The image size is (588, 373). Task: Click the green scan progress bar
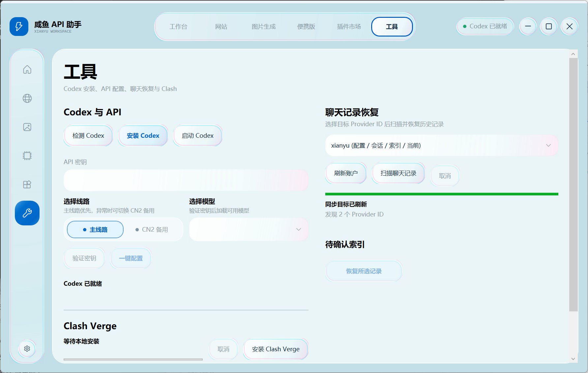pyautogui.click(x=442, y=194)
